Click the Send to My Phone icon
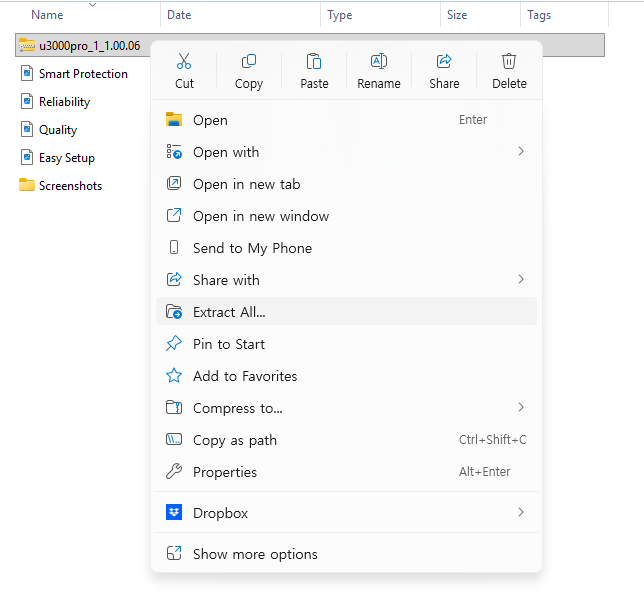Screen dimensions: 644x596 (174, 247)
